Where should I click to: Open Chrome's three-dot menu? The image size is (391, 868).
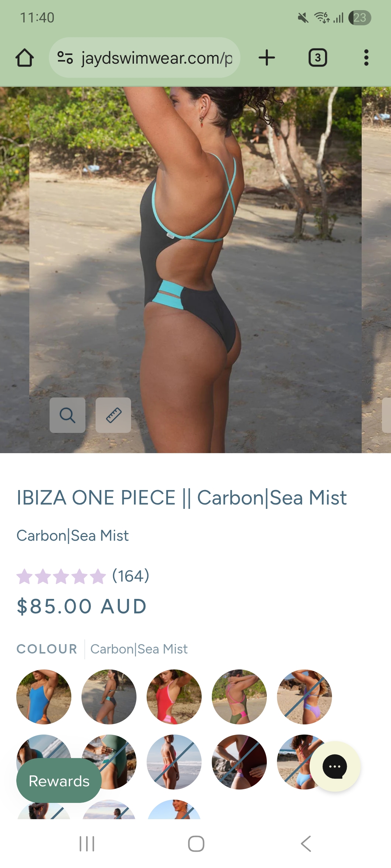[x=366, y=58]
